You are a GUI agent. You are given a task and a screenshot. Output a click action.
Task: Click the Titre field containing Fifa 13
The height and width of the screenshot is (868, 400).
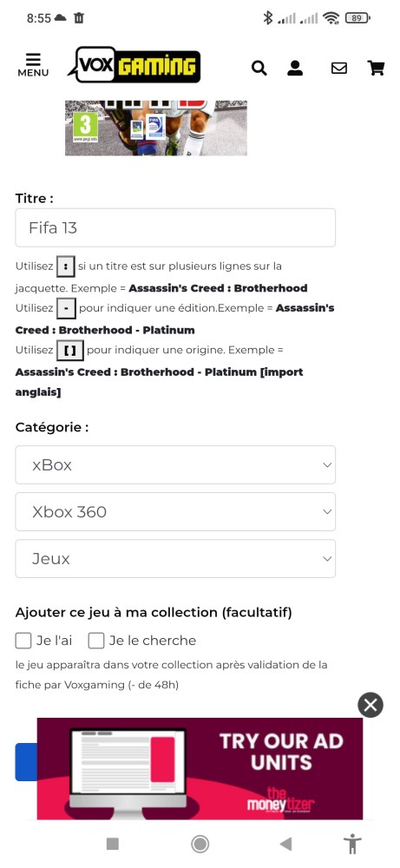click(x=175, y=227)
